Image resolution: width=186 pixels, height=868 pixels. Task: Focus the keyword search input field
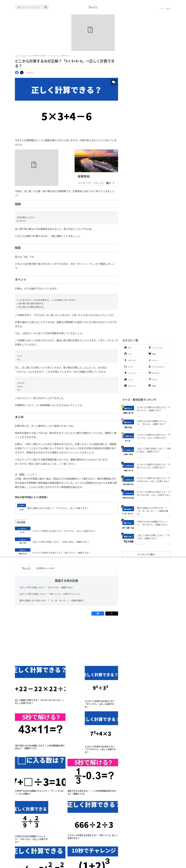30,7
